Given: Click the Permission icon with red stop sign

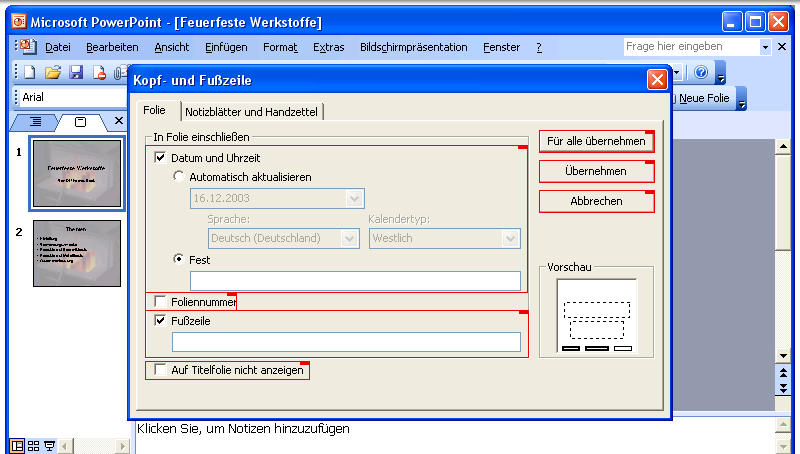Looking at the screenshot, I should pos(99,73).
